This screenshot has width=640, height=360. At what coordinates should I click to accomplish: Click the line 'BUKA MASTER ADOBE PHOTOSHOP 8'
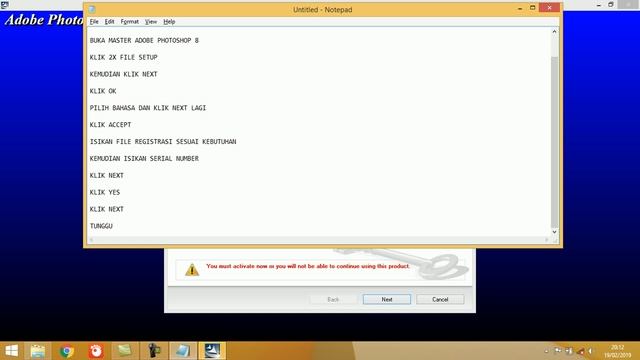[144, 40]
